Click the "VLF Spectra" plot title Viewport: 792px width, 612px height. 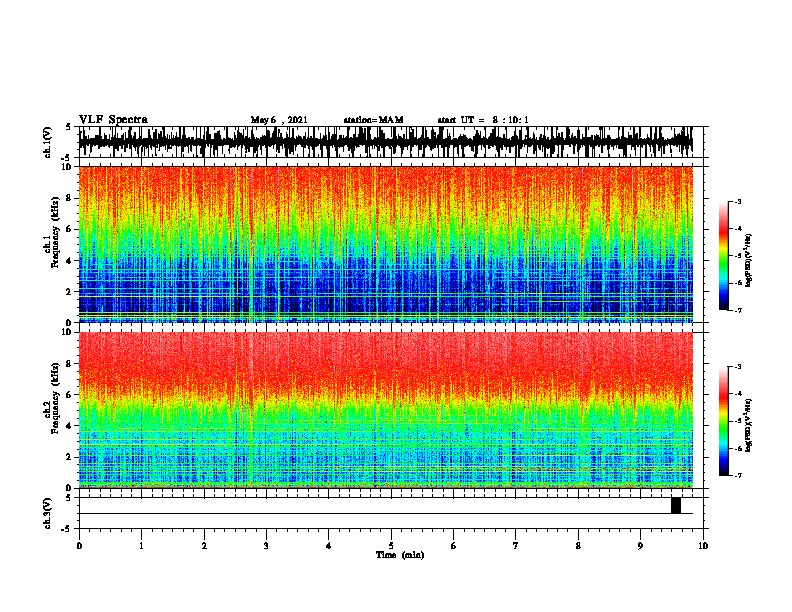coord(113,120)
